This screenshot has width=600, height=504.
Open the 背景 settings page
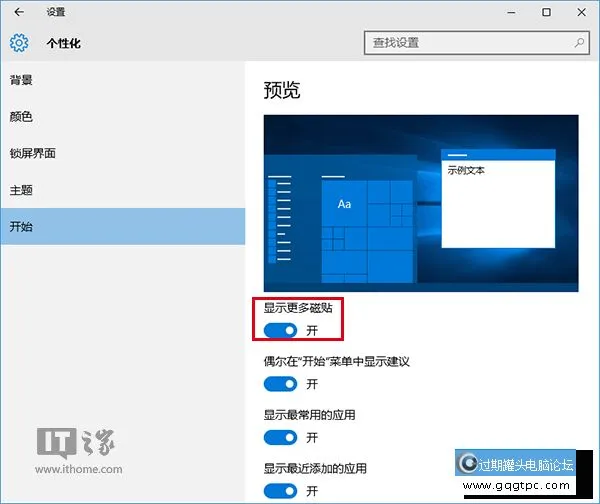pyautogui.click(x=22, y=79)
